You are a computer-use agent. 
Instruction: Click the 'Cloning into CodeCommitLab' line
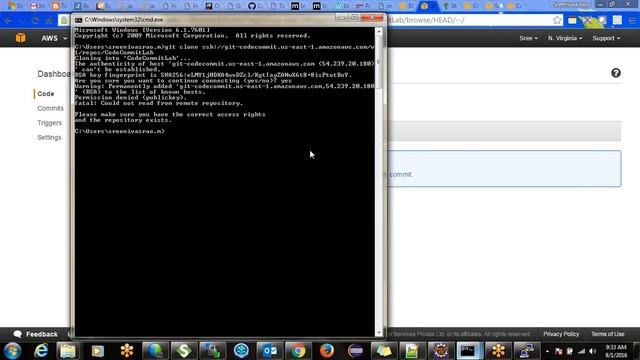(132, 58)
